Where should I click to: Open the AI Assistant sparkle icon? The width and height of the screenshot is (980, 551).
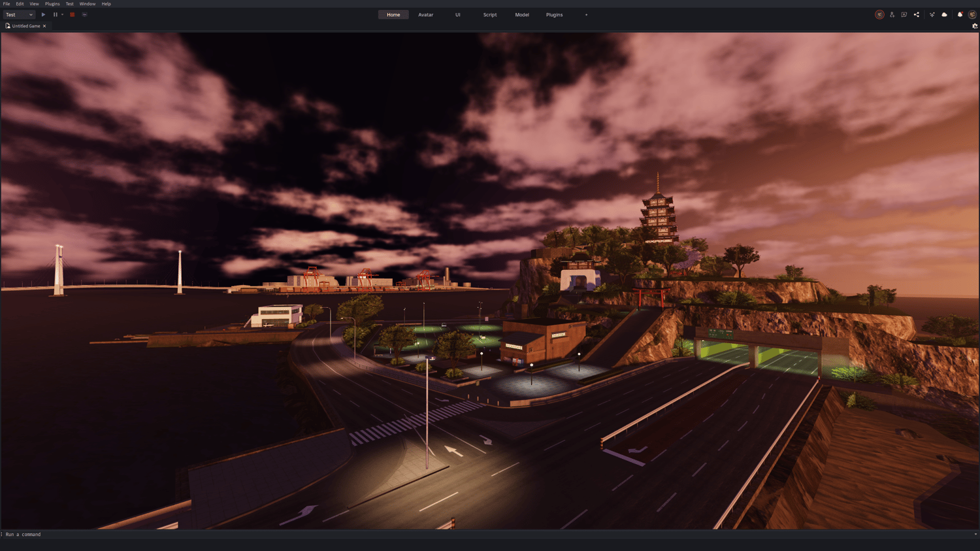coord(932,14)
